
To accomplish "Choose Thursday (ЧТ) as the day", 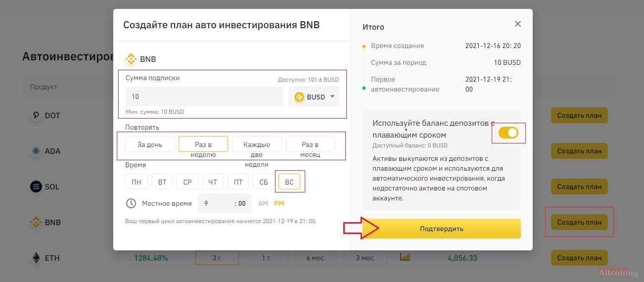I will pyautogui.click(x=213, y=182).
